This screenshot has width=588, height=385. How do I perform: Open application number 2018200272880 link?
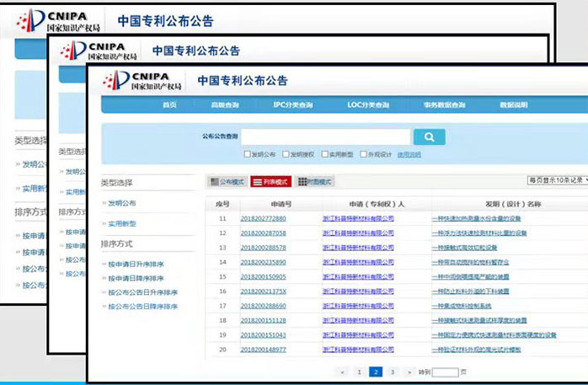pyautogui.click(x=263, y=219)
